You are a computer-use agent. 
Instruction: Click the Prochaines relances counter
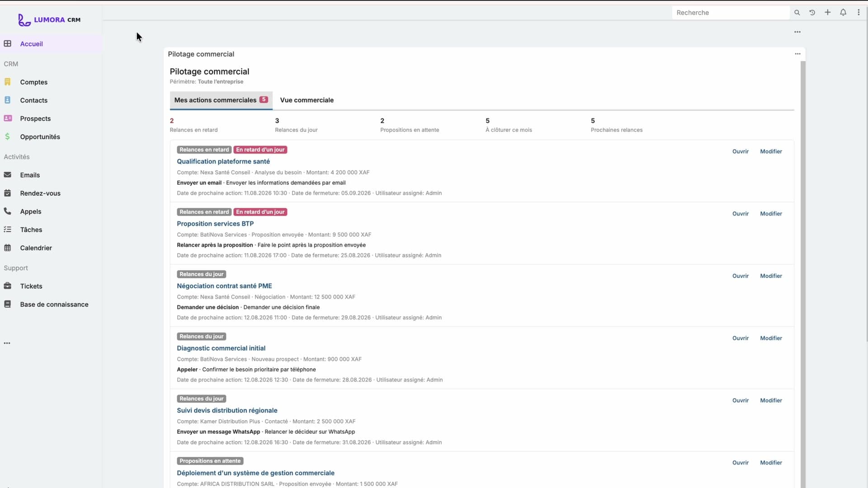617,125
